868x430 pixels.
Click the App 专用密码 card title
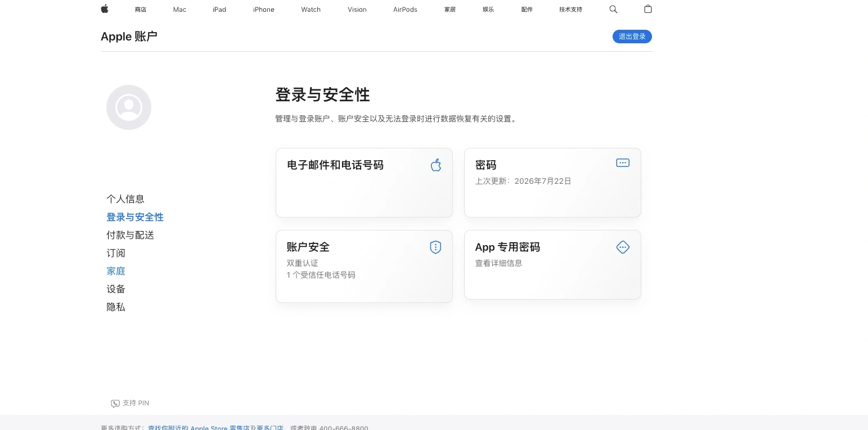507,247
